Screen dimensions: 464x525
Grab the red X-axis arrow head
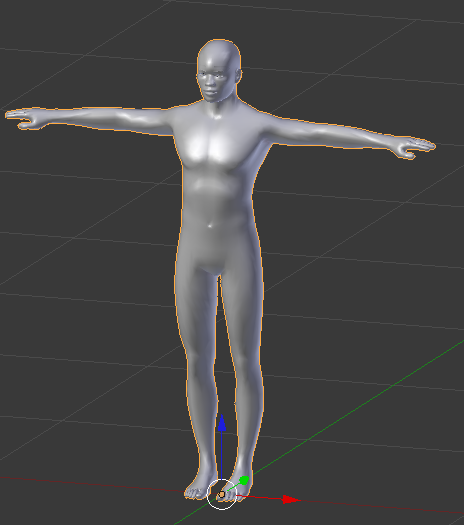290,500
